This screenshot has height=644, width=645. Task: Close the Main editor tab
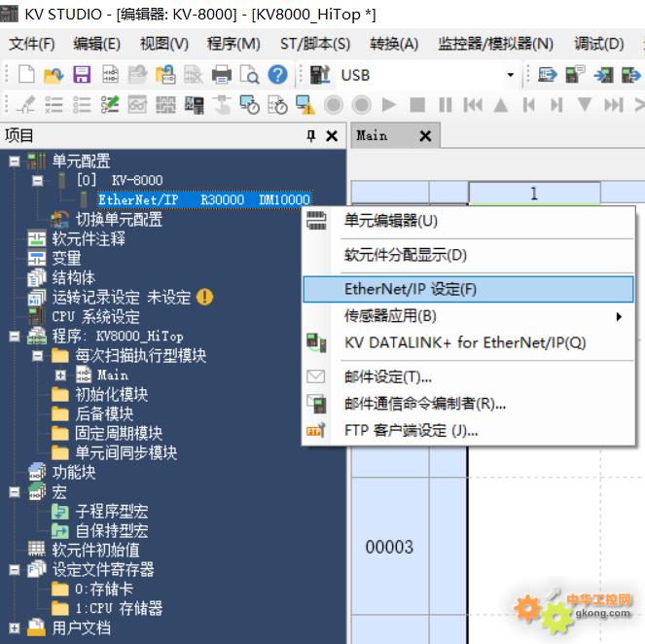point(425,136)
